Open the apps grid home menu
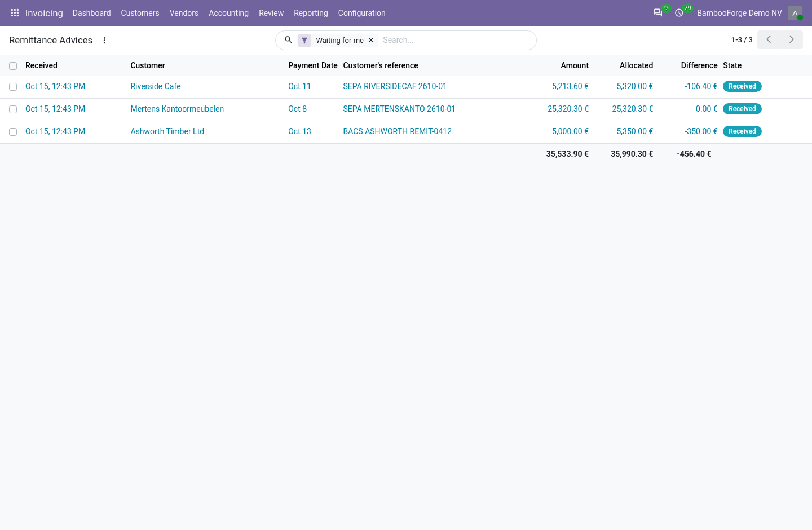The image size is (812, 530). pos(15,12)
